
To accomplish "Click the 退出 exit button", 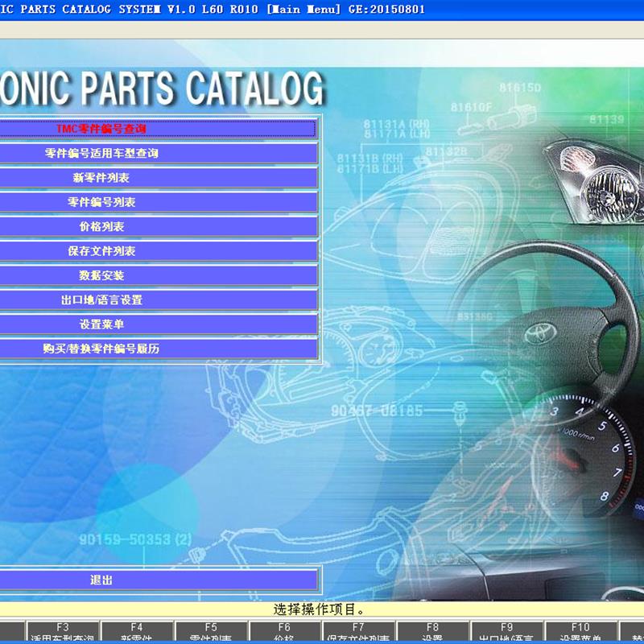I will 158,580.
